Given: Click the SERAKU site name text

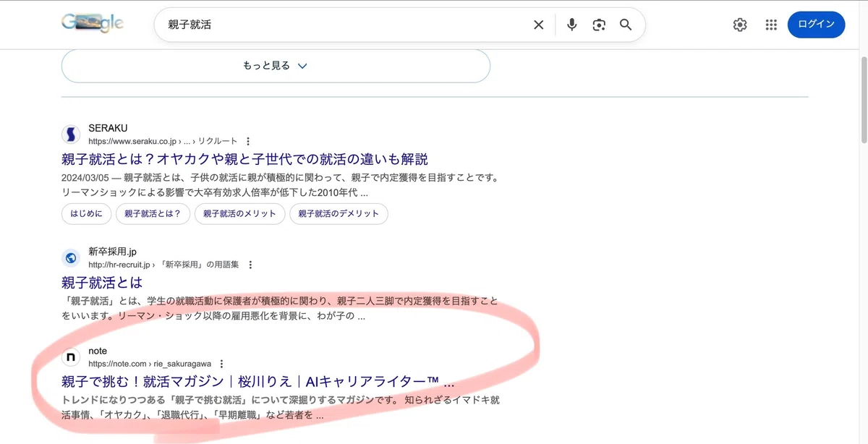Looking at the screenshot, I should (x=108, y=128).
